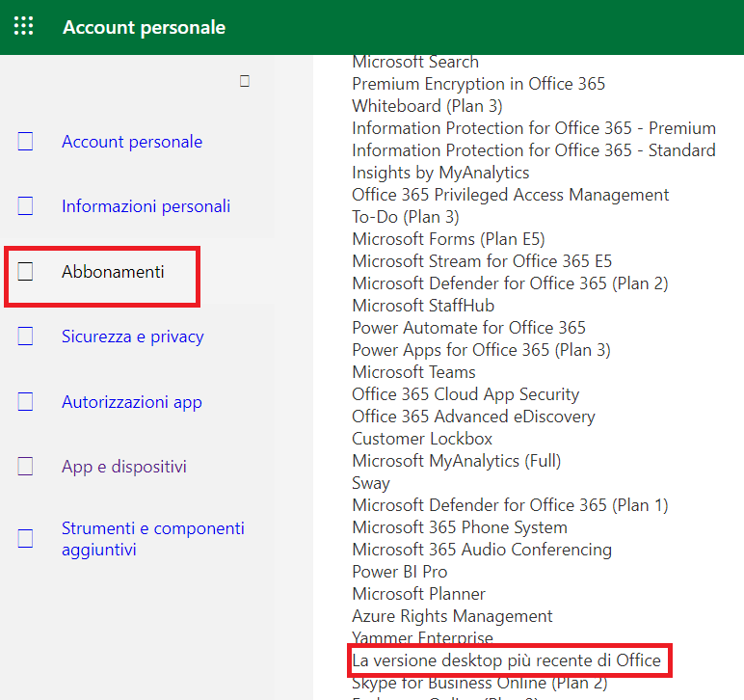Click 'Microsoft Defender for Office 365 (Plan 1)'
The image size is (744, 700).
coord(510,505)
